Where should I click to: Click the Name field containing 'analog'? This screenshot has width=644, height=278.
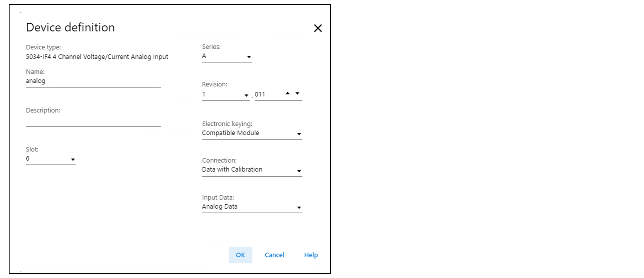pyautogui.click(x=93, y=81)
